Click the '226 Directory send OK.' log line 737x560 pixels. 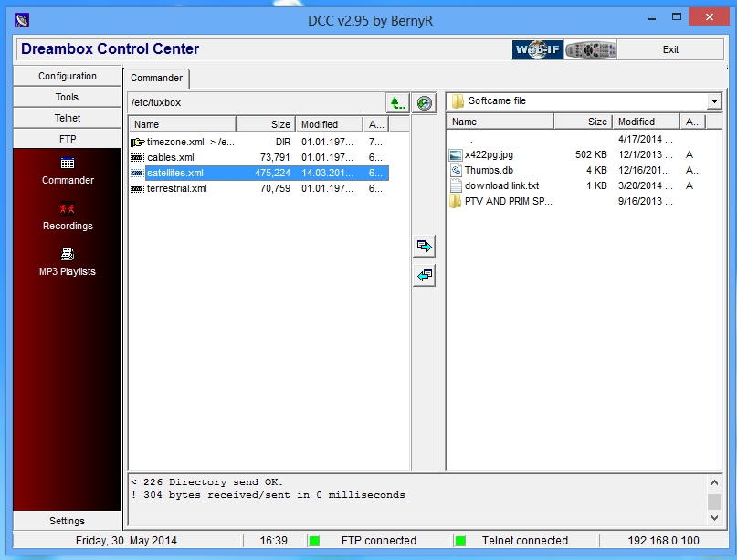click(206, 482)
